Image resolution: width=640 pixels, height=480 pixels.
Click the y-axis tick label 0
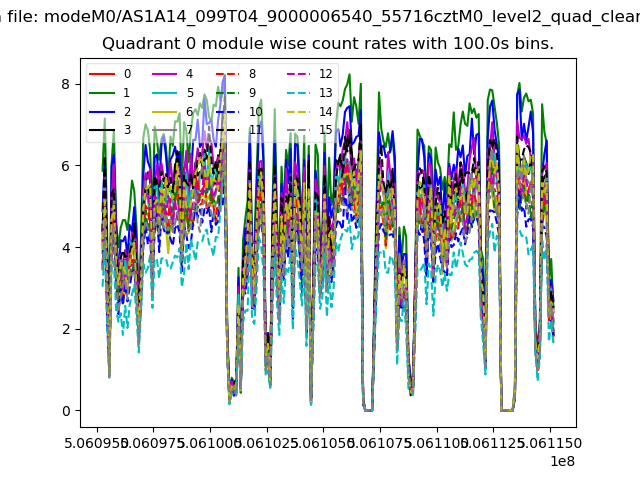(67, 411)
